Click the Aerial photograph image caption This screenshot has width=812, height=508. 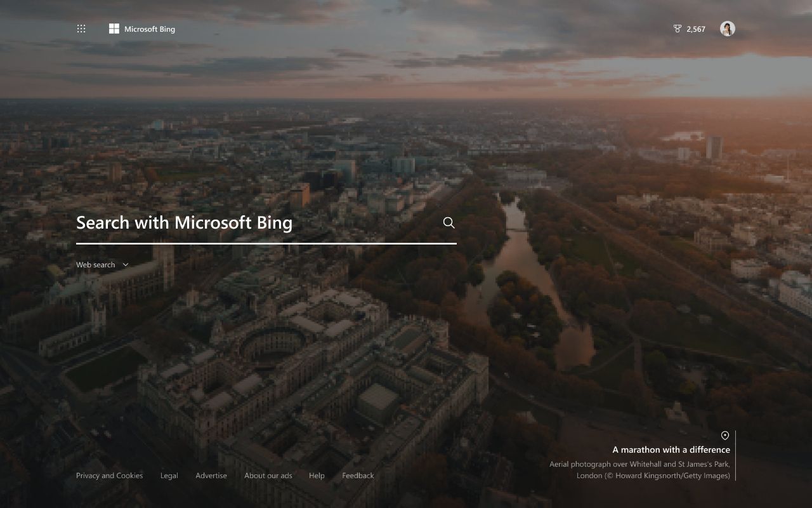pyautogui.click(x=639, y=470)
